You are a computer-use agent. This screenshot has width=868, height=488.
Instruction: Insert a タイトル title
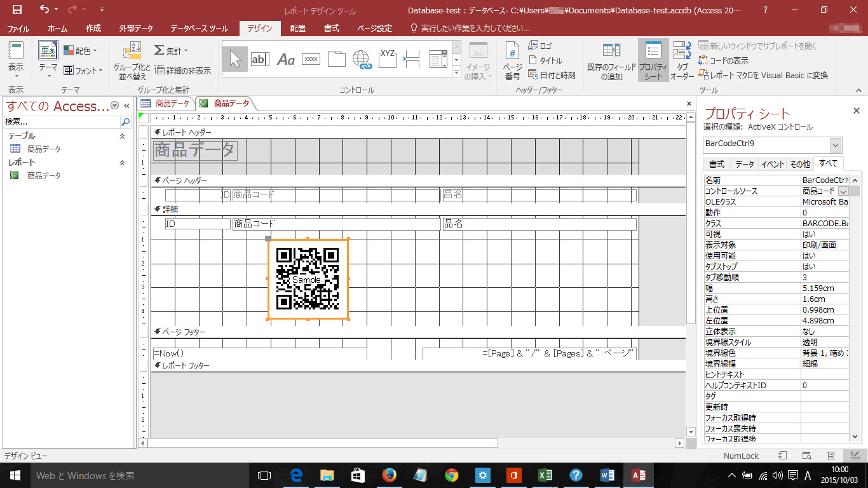pos(545,60)
